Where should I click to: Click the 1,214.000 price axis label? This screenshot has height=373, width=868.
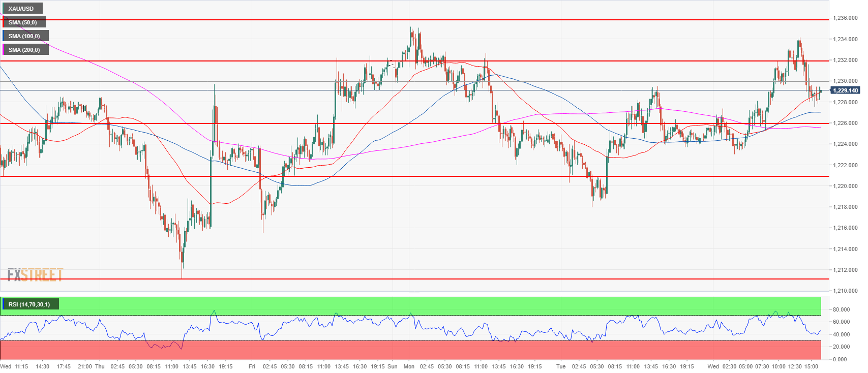click(845, 249)
